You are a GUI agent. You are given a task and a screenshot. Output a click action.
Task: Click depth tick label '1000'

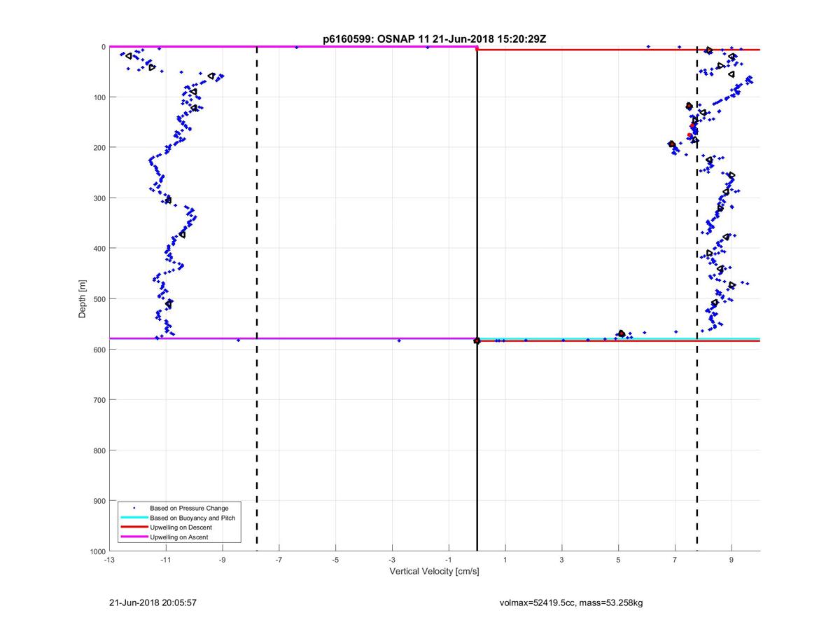click(97, 551)
